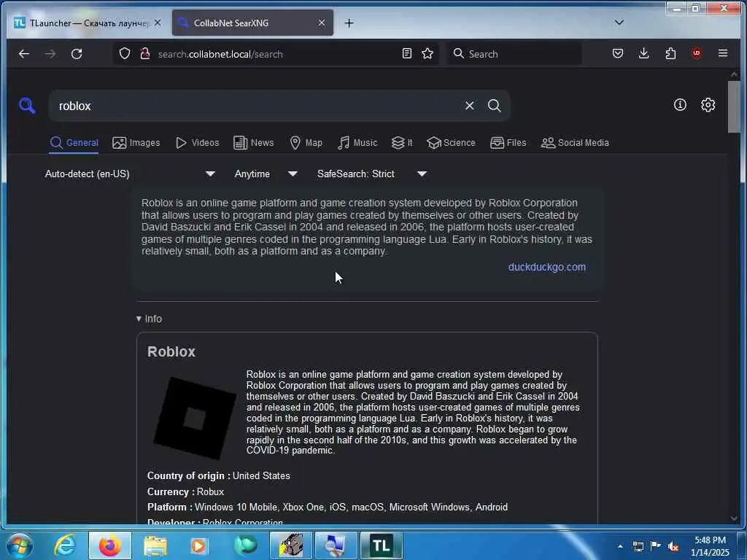Switch to Science search category
Screen dimensions: 747x560
[451, 143]
